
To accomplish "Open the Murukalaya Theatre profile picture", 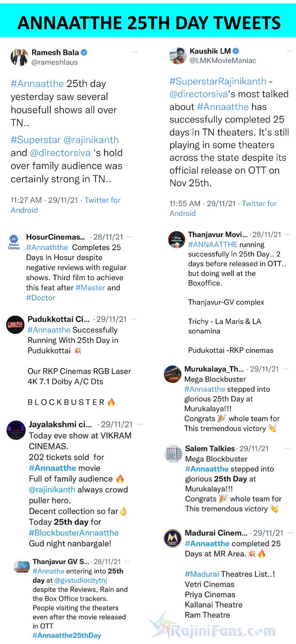I will click(x=173, y=374).
